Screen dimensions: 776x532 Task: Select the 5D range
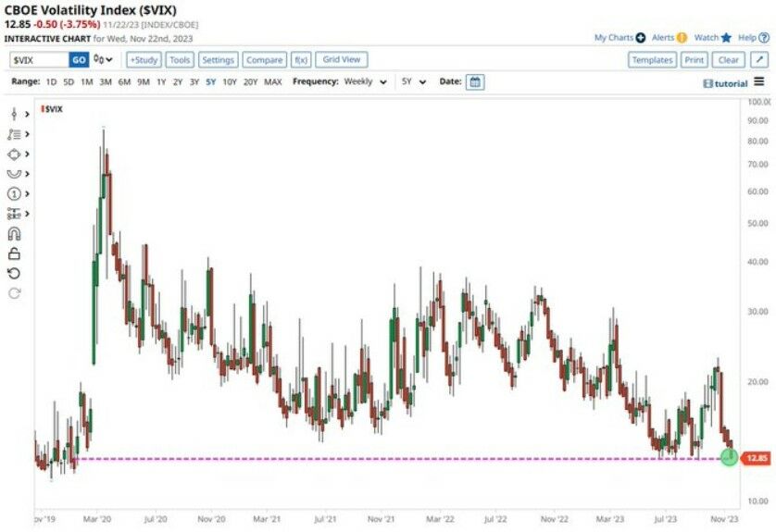[69, 82]
